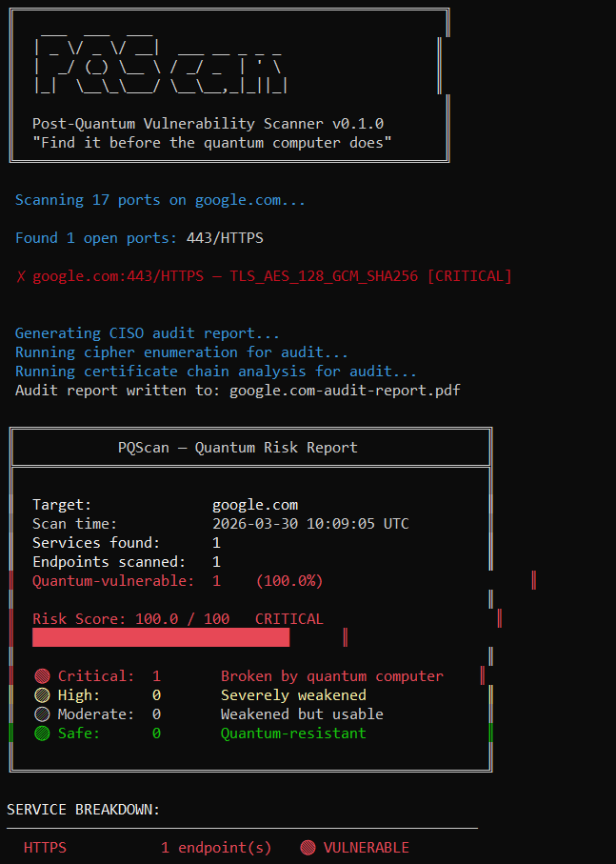Click the '443/HTTPS' port value
The width and height of the screenshot is (616, 864).
pyautogui.click(x=225, y=238)
